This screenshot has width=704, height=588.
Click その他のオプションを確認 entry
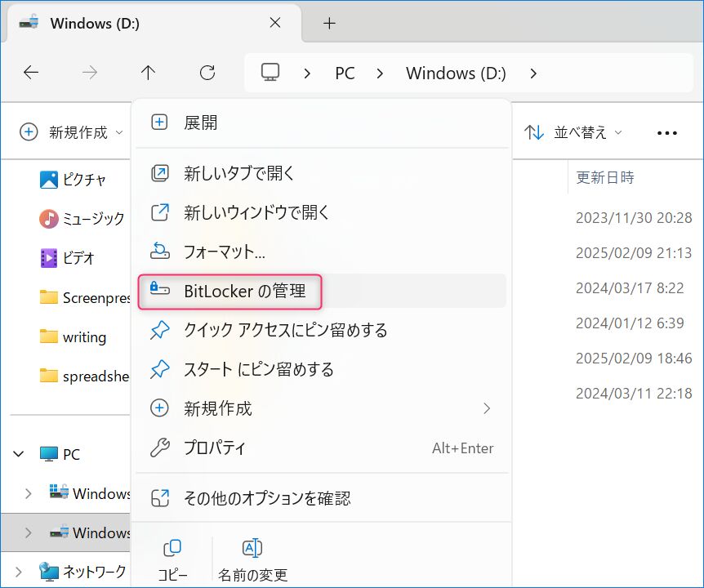point(266,497)
